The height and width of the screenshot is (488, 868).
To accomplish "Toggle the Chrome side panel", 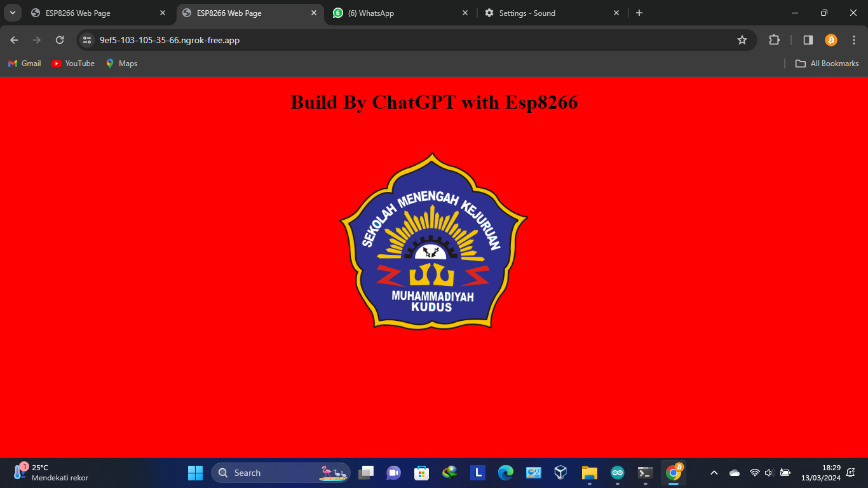I will coord(808,40).
